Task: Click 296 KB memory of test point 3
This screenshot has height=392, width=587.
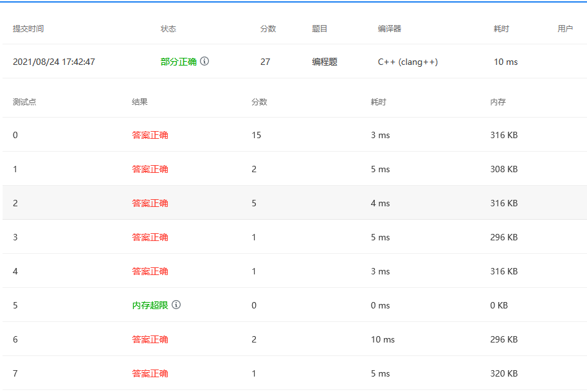Action: (x=504, y=237)
